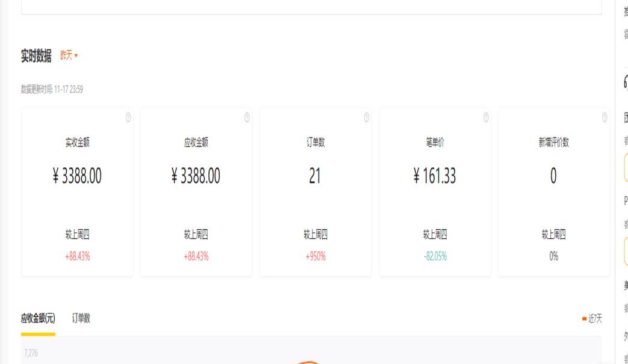Click the 订单数 value 21
This screenshot has width=628, height=364.
coord(315,176)
